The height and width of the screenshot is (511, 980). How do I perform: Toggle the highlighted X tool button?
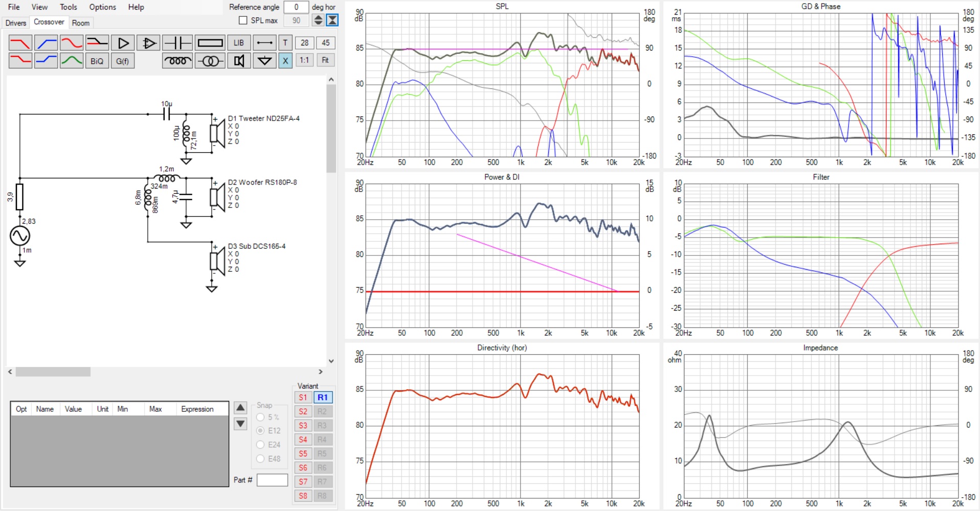pyautogui.click(x=285, y=61)
